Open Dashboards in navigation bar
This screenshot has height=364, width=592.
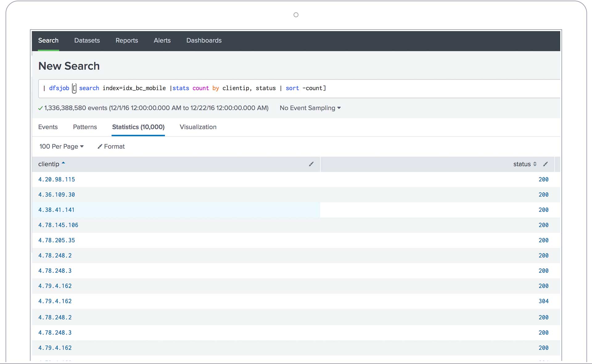pyautogui.click(x=204, y=40)
